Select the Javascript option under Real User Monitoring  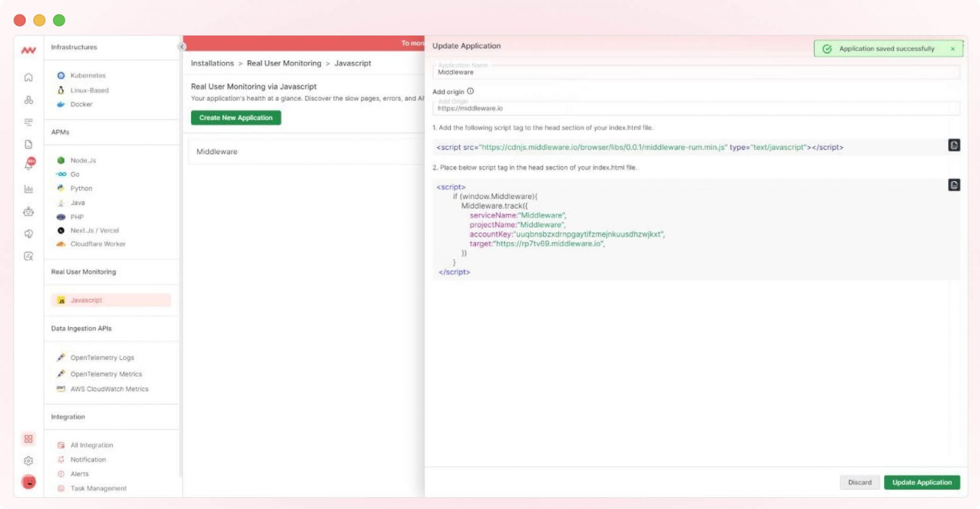coord(86,300)
